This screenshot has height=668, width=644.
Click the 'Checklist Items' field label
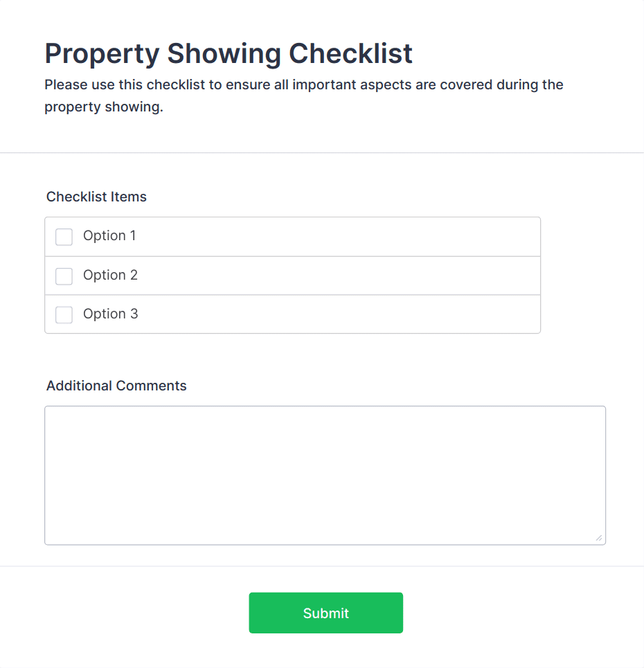pyautogui.click(x=96, y=197)
